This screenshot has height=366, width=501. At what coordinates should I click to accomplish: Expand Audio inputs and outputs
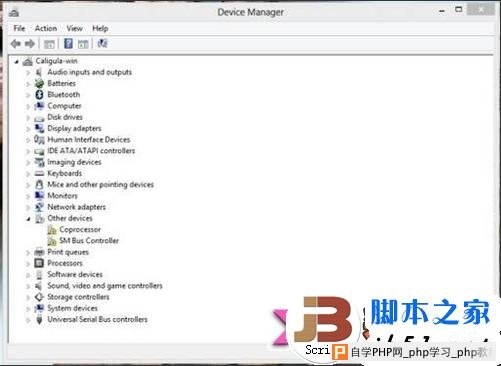coord(28,73)
